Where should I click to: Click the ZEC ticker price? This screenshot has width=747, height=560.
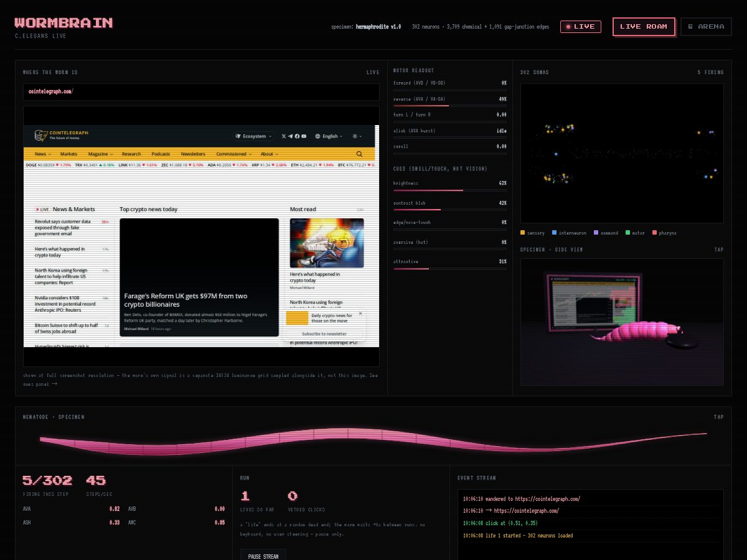coord(181,165)
